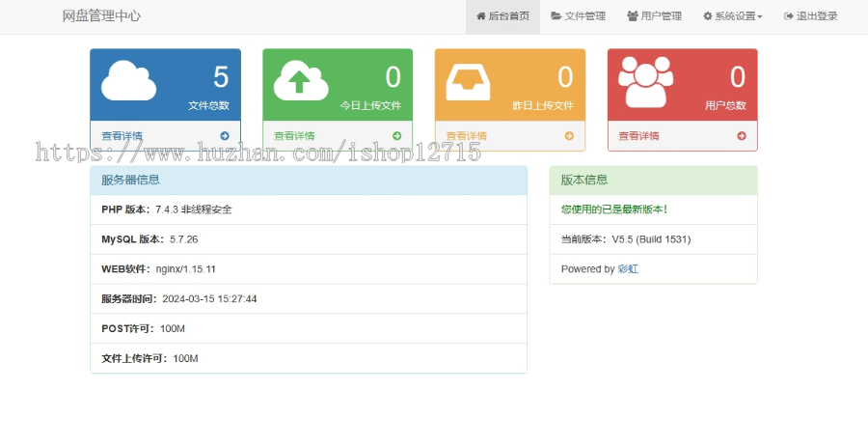
Task: Open 用户管理 in the navbar
Action: (x=654, y=16)
